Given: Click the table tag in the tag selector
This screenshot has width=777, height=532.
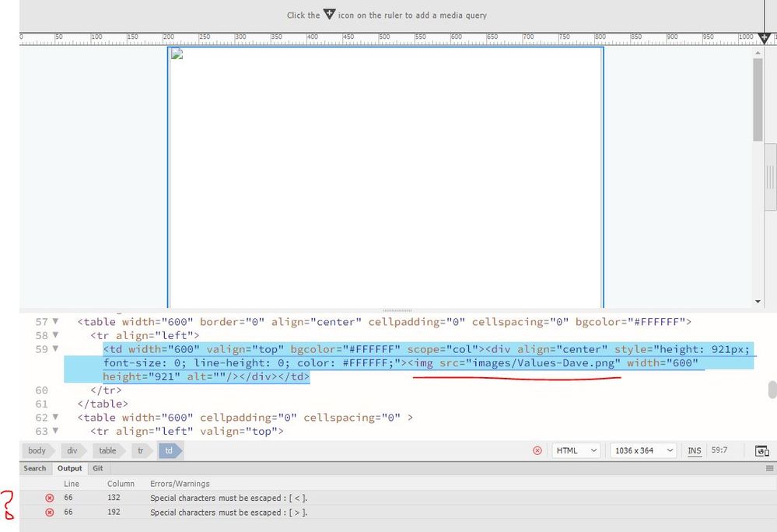Looking at the screenshot, I should [x=107, y=450].
